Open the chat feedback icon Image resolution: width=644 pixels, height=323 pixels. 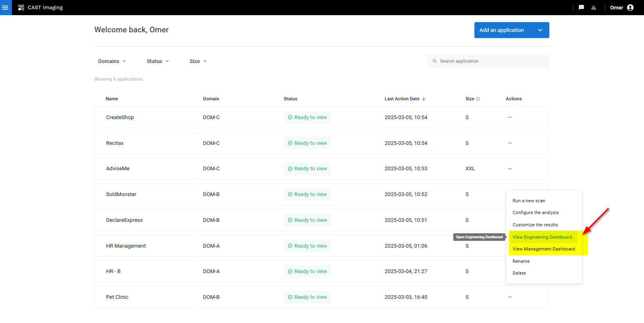pos(581,7)
